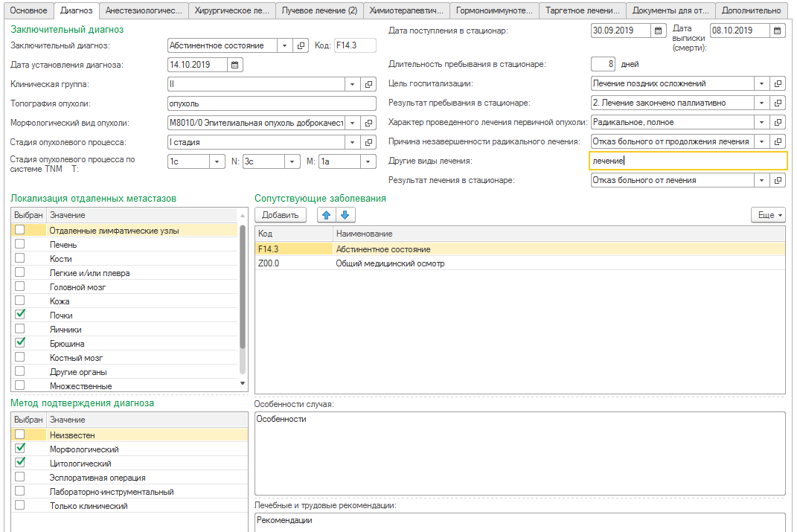Screen dimensions: 797x532
Task: Open calendar for discharge date field
Action: (777, 31)
